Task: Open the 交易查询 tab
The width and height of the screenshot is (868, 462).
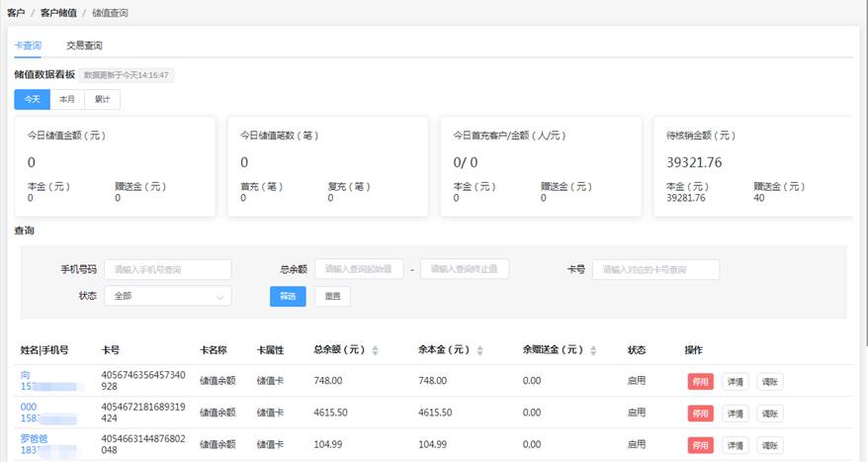Action: (84, 46)
